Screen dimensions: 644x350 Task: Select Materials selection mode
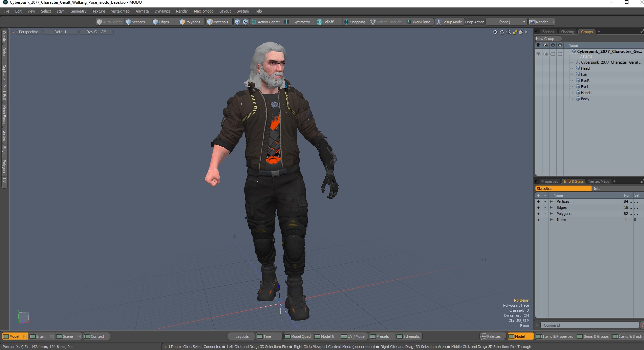pyautogui.click(x=218, y=22)
